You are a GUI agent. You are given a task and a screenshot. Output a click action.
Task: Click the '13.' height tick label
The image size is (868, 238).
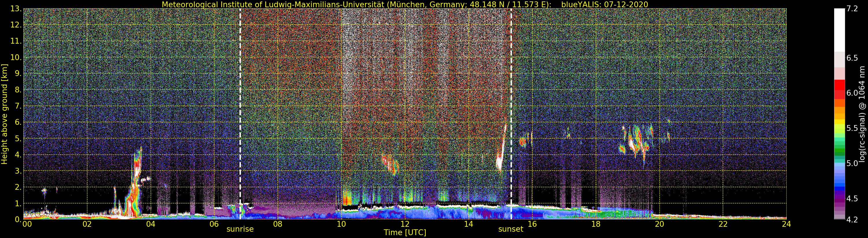point(16,9)
